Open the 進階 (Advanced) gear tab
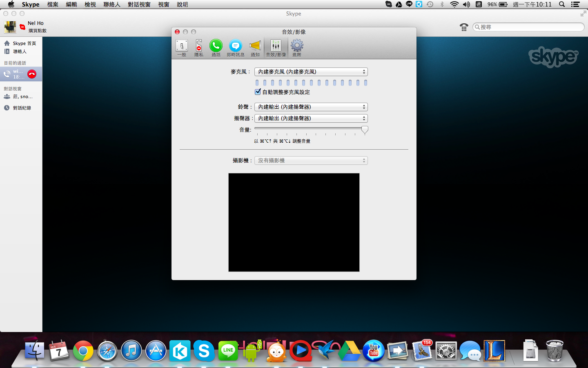The width and height of the screenshot is (588, 368). 297,48
